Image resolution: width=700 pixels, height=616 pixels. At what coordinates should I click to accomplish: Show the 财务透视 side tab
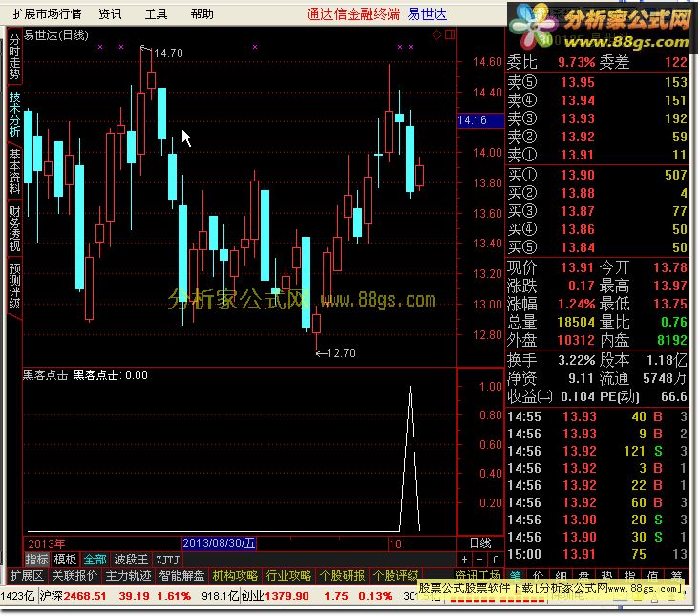(x=14, y=228)
